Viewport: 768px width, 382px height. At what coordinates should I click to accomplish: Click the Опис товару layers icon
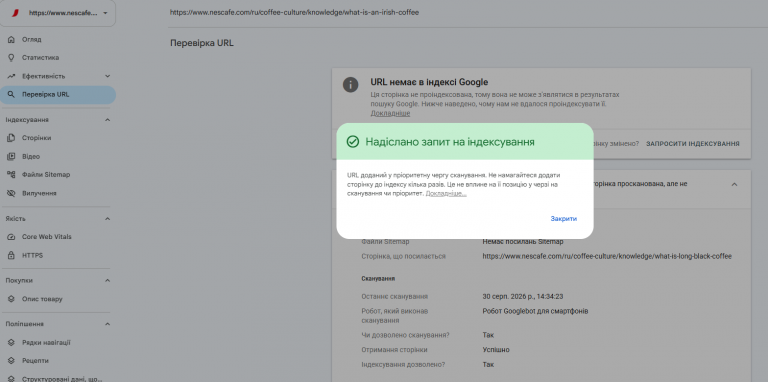[11, 299]
